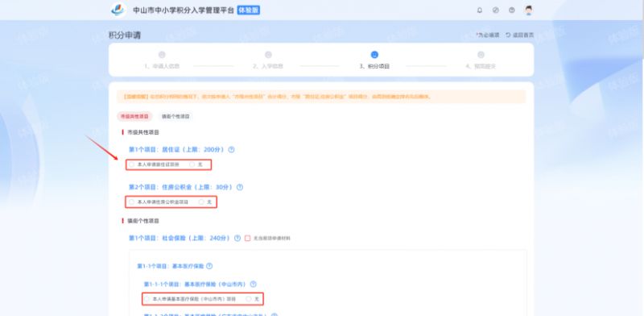Click the 1. 申请人信息 step label
This screenshot has height=316, width=644.
[162, 66]
